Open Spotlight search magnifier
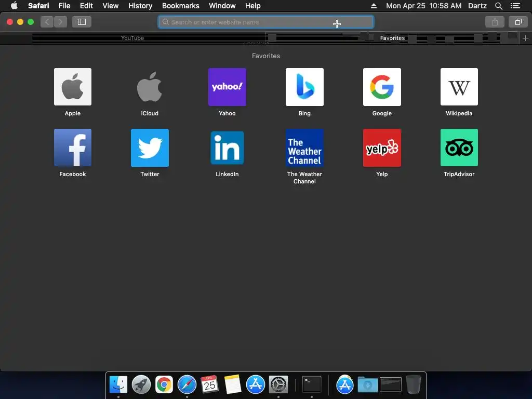532x399 pixels. point(498,6)
